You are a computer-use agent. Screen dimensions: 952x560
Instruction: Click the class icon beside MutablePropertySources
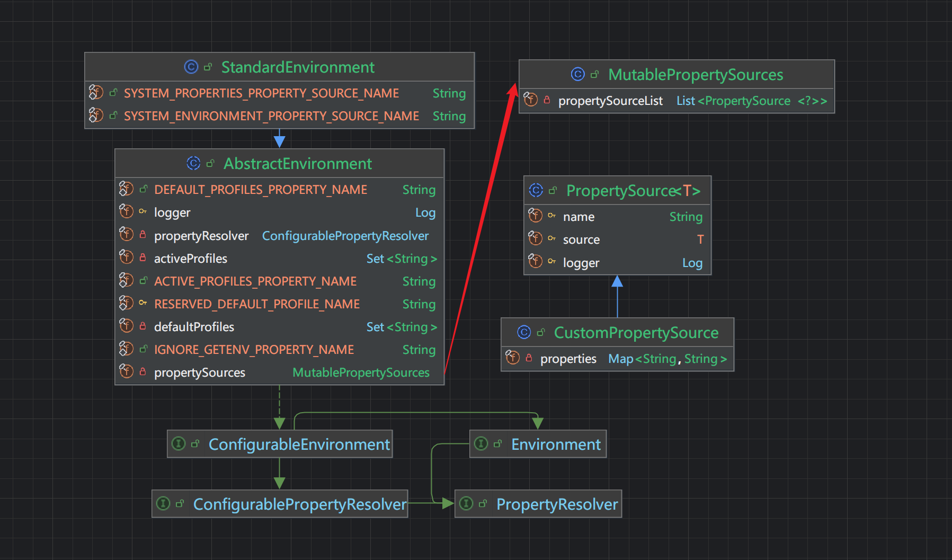[577, 74]
